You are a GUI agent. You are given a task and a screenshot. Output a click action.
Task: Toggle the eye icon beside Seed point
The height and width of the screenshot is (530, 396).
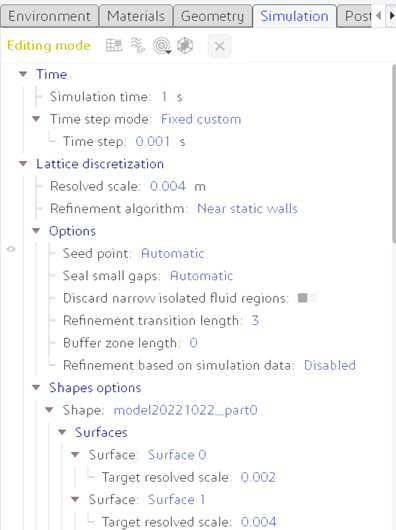pos(11,249)
